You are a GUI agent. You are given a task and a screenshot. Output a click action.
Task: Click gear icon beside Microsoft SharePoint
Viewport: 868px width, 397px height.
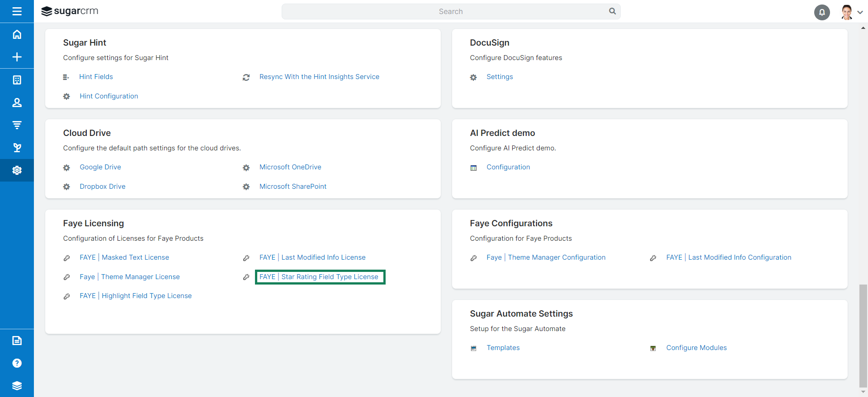pyautogui.click(x=246, y=187)
